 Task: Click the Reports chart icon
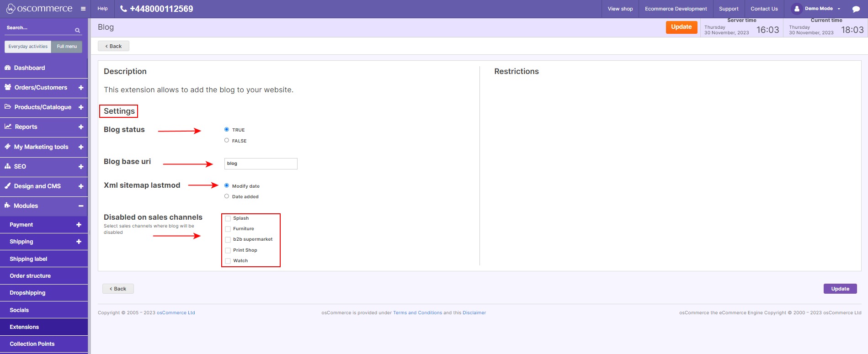click(8, 127)
